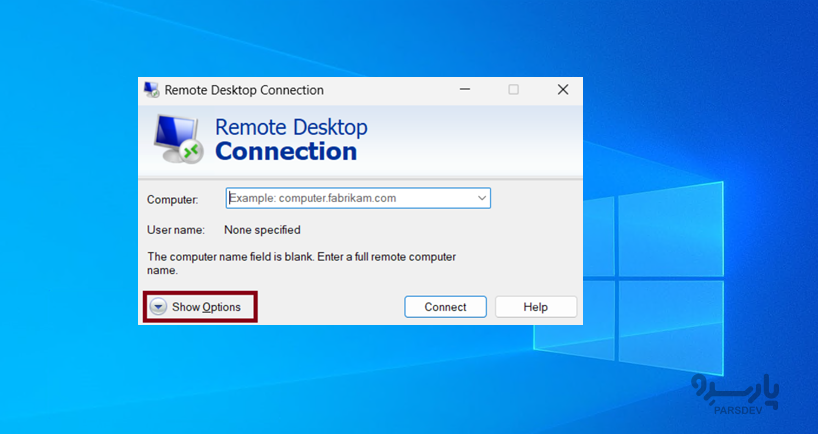Open the Computer name dropdown list

(x=482, y=198)
